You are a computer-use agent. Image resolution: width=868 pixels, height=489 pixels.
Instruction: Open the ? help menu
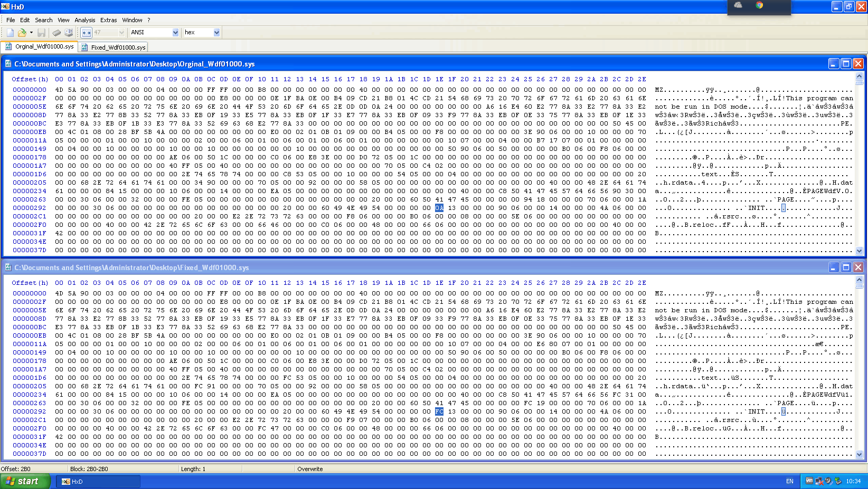(x=149, y=20)
